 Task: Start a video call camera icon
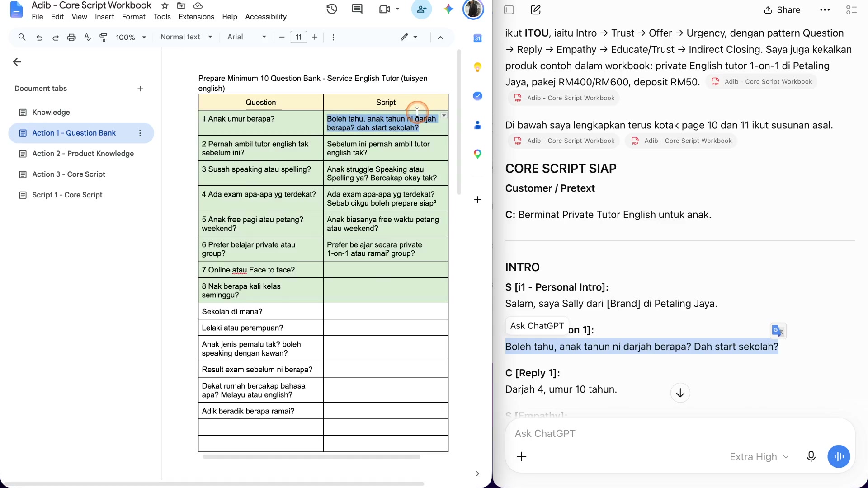pyautogui.click(x=385, y=9)
